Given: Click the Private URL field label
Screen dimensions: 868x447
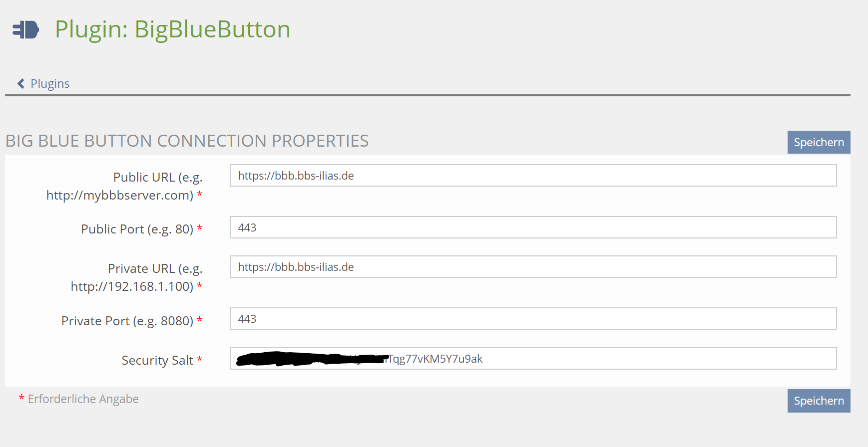Looking at the screenshot, I should (136, 277).
